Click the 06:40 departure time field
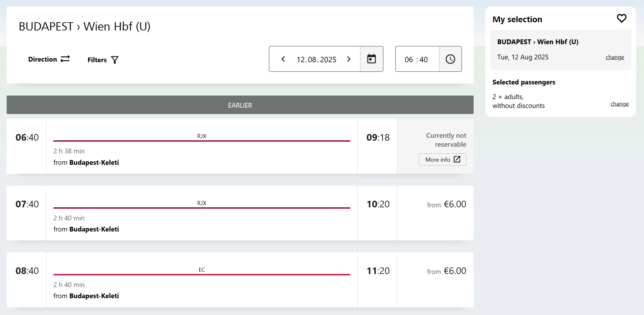This screenshot has width=644, height=315. (x=416, y=59)
